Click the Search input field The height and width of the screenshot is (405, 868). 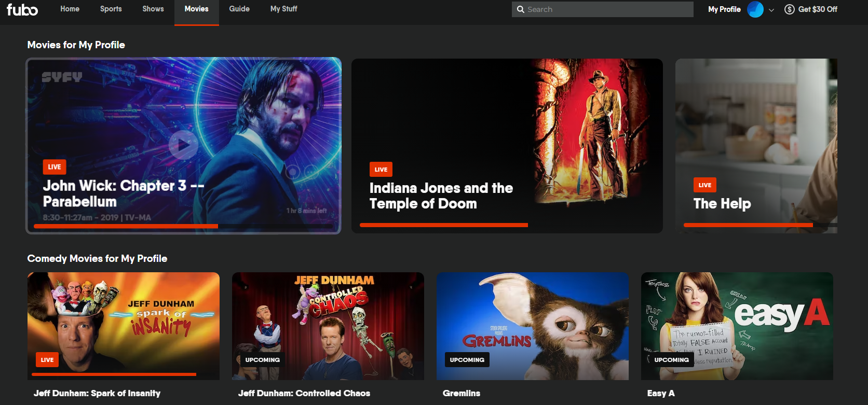click(603, 9)
